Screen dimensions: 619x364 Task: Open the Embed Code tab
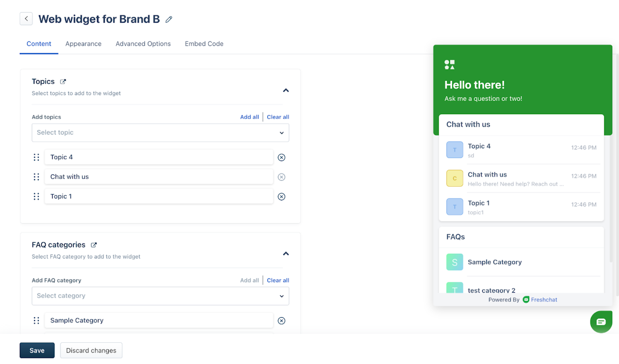click(204, 44)
